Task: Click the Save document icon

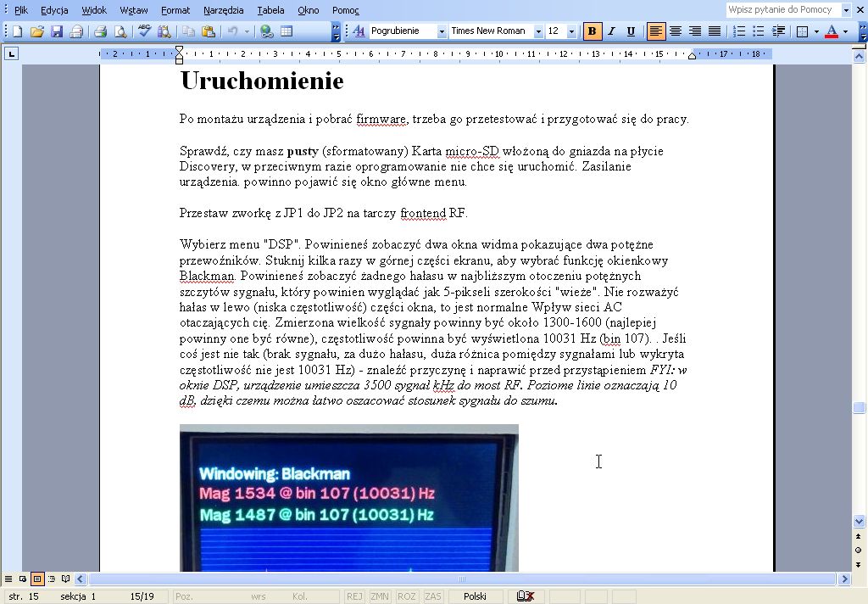Action: click(x=57, y=31)
